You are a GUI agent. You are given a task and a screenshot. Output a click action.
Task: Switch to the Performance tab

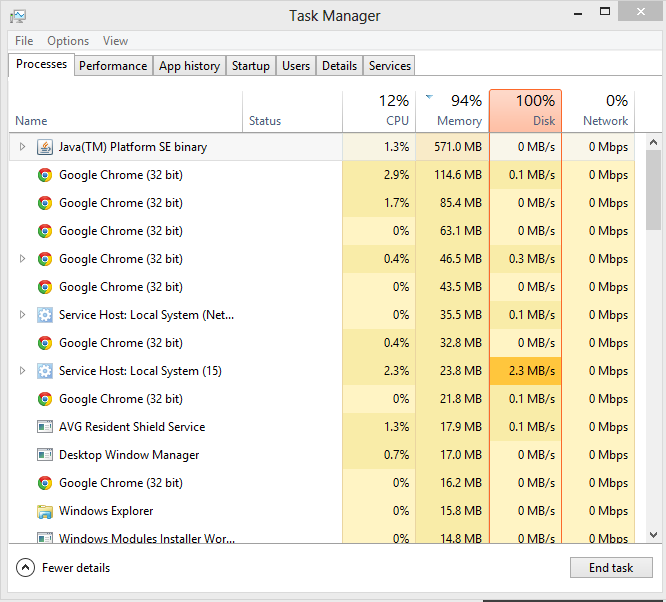(113, 66)
